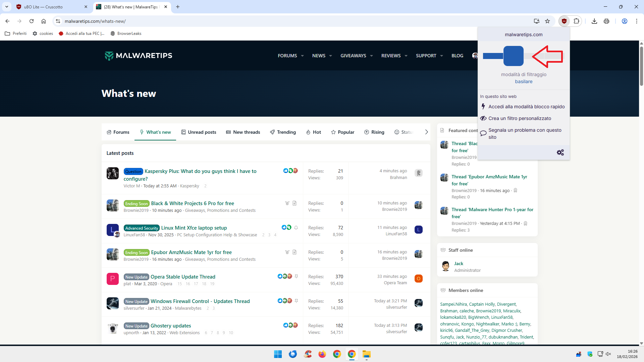
Task: Open the Extensions puzzle icon
Action: coord(576,21)
